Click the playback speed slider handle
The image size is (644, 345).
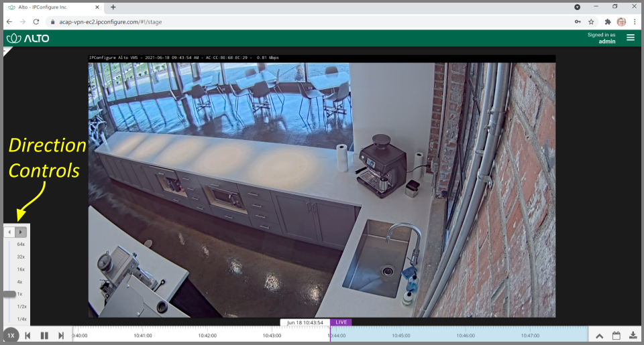(9, 294)
